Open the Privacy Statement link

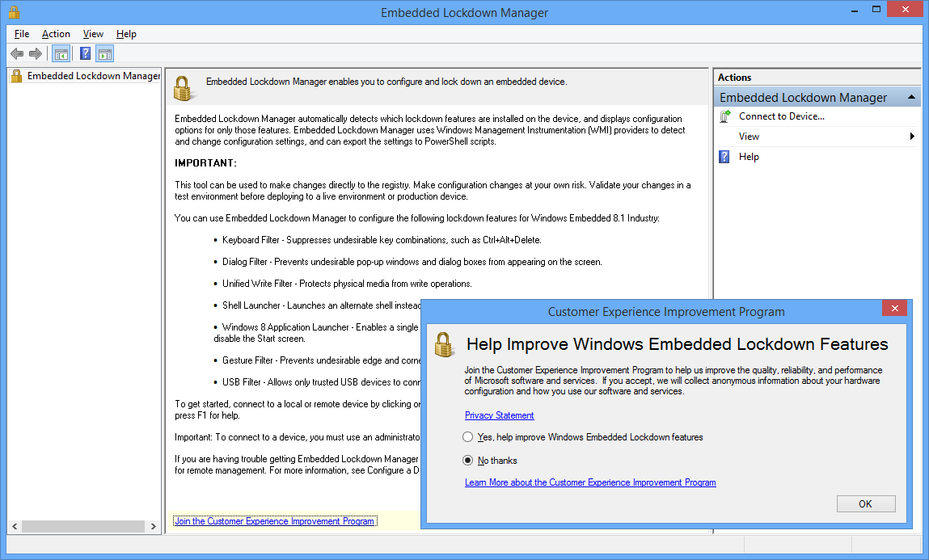coord(500,415)
